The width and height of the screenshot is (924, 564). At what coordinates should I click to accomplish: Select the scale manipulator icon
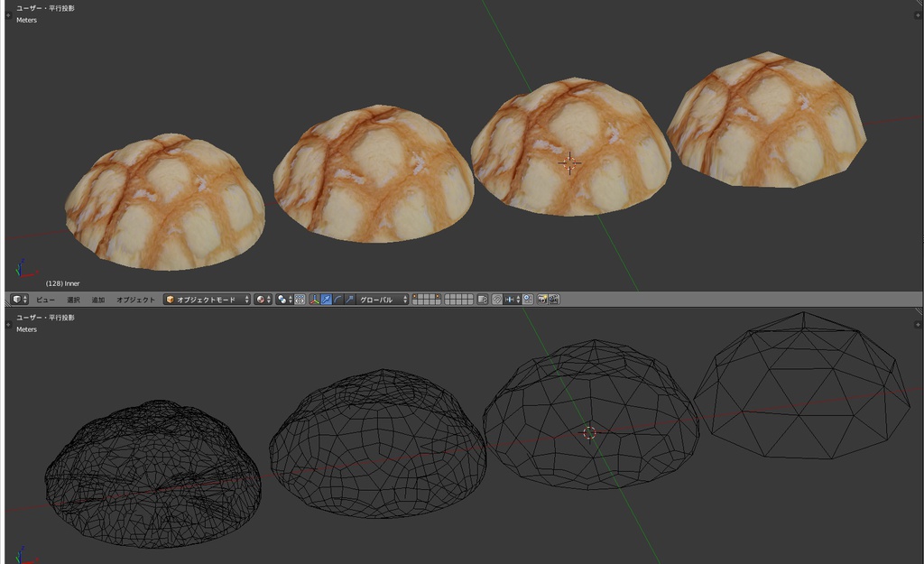349,300
